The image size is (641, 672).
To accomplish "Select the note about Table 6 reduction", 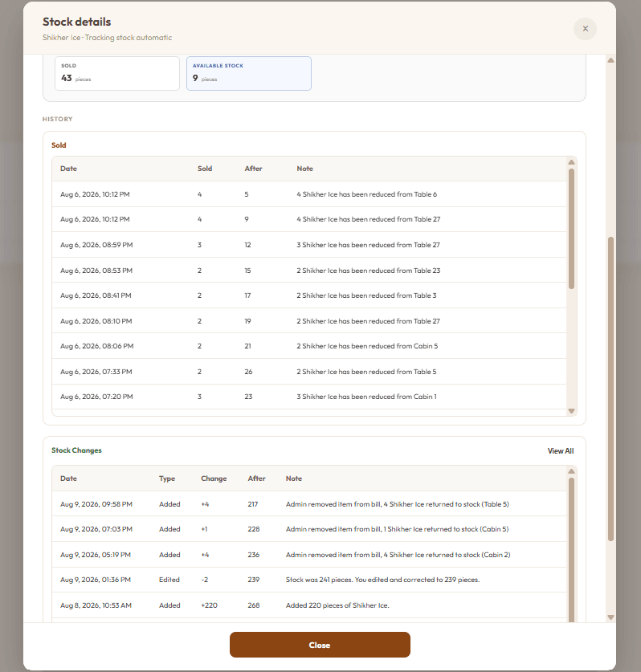I will [x=366, y=194].
